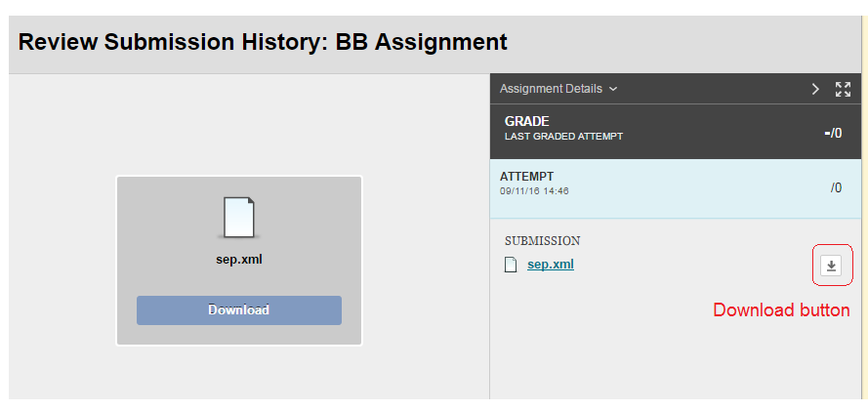Select the ATTEMPT heading
Image resolution: width=868 pixels, height=411 pixels.
(527, 177)
